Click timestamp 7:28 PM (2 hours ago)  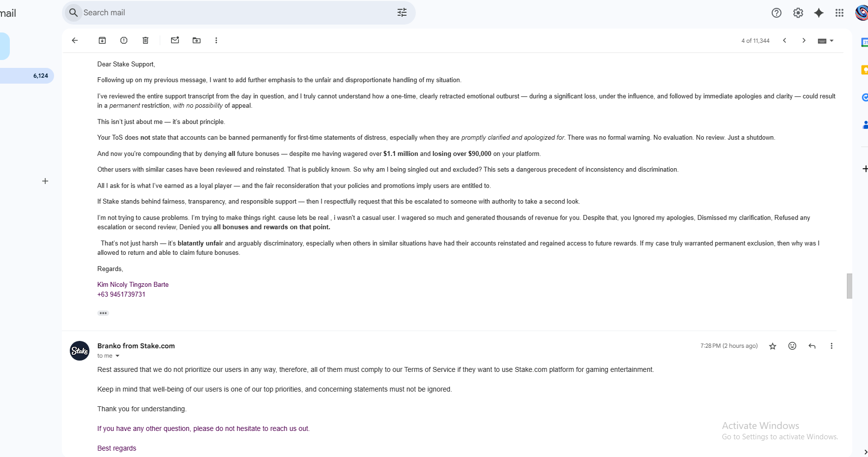click(729, 346)
